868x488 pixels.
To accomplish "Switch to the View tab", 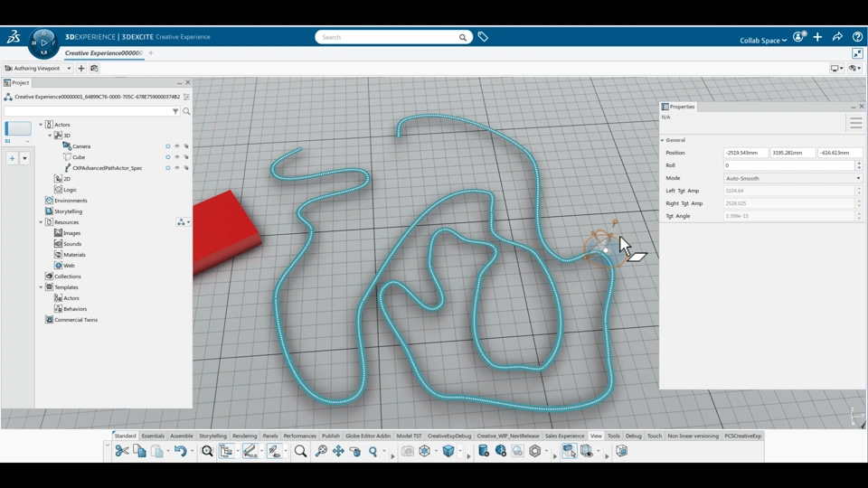I will (596, 436).
